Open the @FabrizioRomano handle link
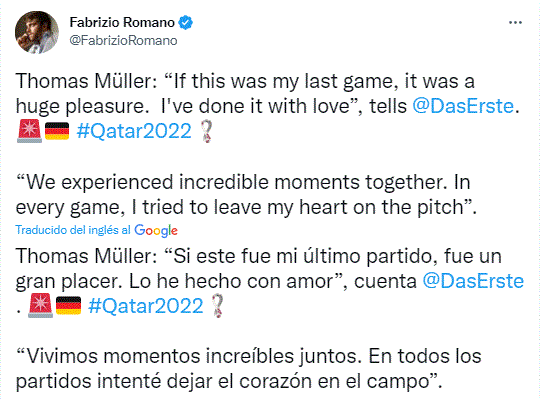 pyautogui.click(x=123, y=41)
